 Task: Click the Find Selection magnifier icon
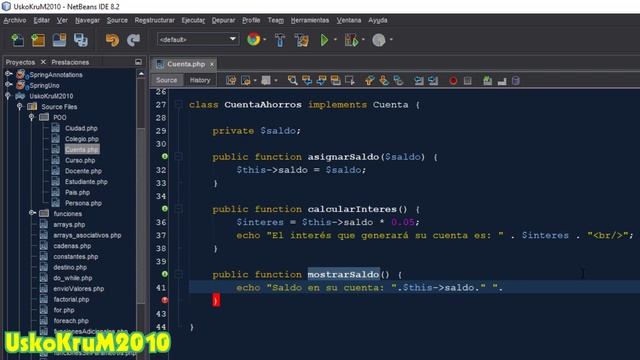tap(292, 80)
